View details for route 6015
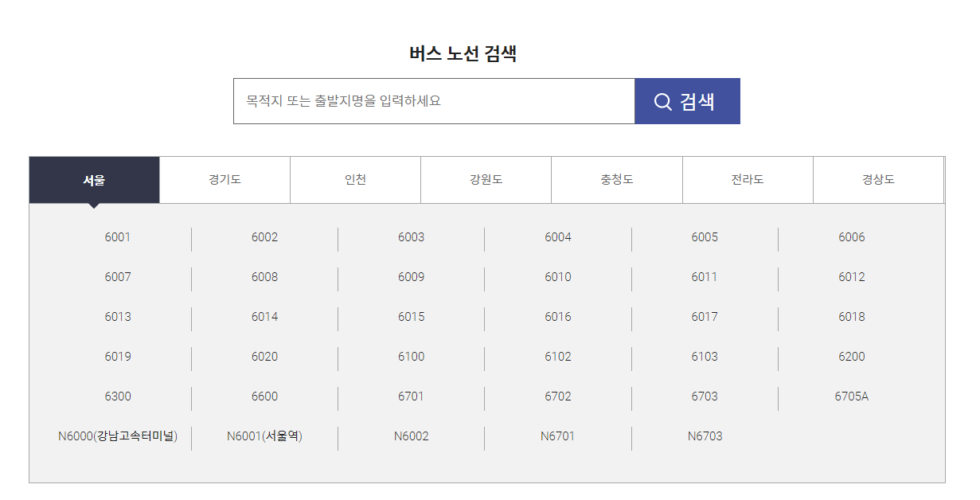Screen dimensions: 980x500 coord(411,317)
